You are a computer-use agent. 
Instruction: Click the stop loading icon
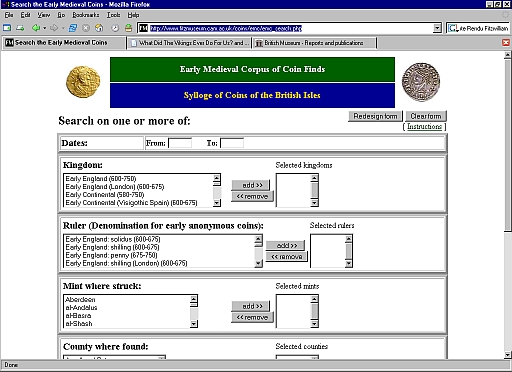[86, 28]
